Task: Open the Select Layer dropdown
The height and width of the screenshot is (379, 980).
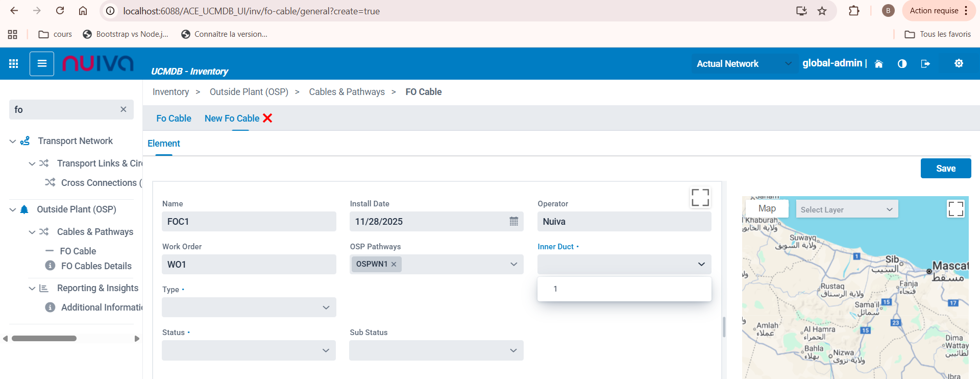Action: click(846, 209)
